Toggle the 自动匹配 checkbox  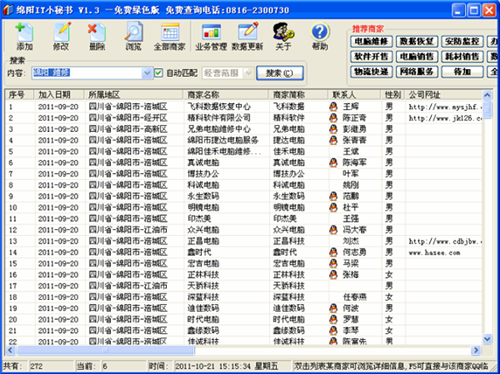coord(159,73)
